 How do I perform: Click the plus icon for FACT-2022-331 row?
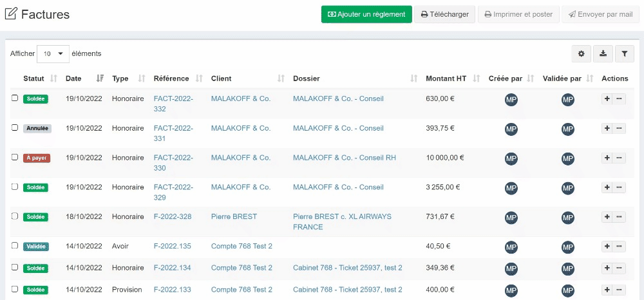(x=607, y=129)
